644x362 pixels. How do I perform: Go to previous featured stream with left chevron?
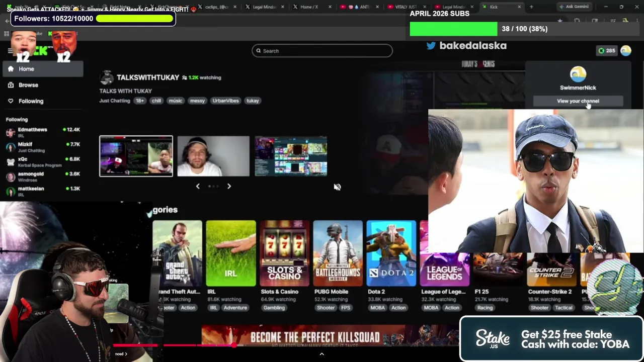pyautogui.click(x=198, y=186)
